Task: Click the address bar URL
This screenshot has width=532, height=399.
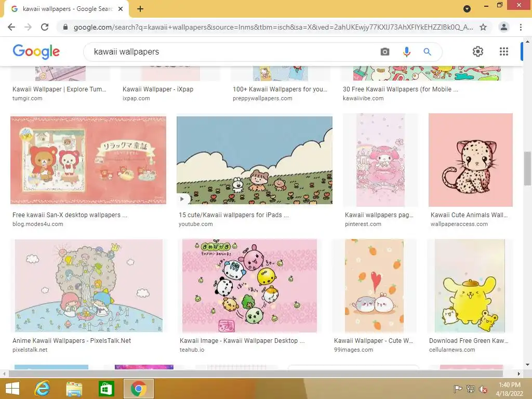Action: coord(273,27)
